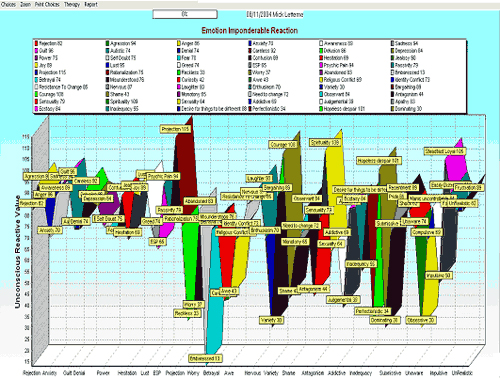Click the legend swatch for Apathy 83
Image resolution: width=500 pixels, height=379 pixels.
click(x=393, y=101)
